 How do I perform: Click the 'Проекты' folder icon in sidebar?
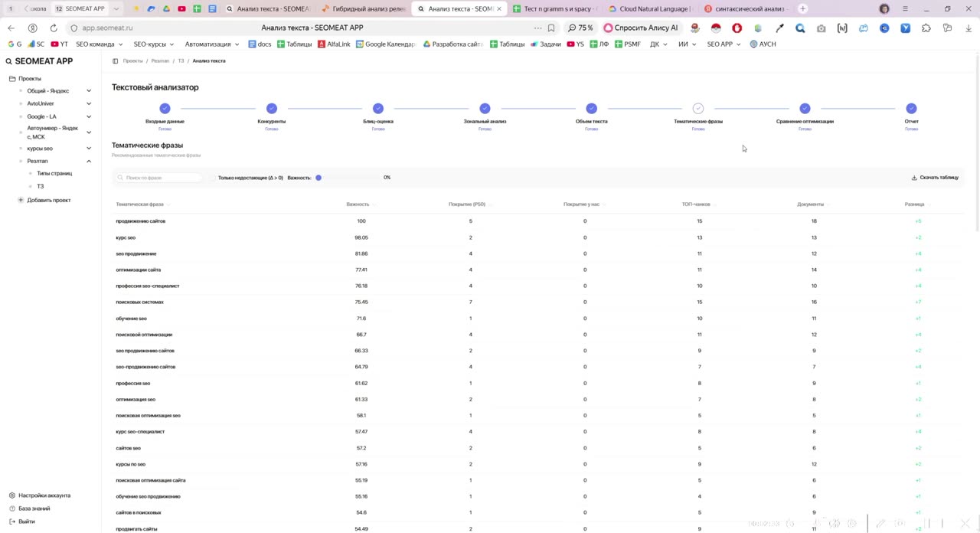12,79
